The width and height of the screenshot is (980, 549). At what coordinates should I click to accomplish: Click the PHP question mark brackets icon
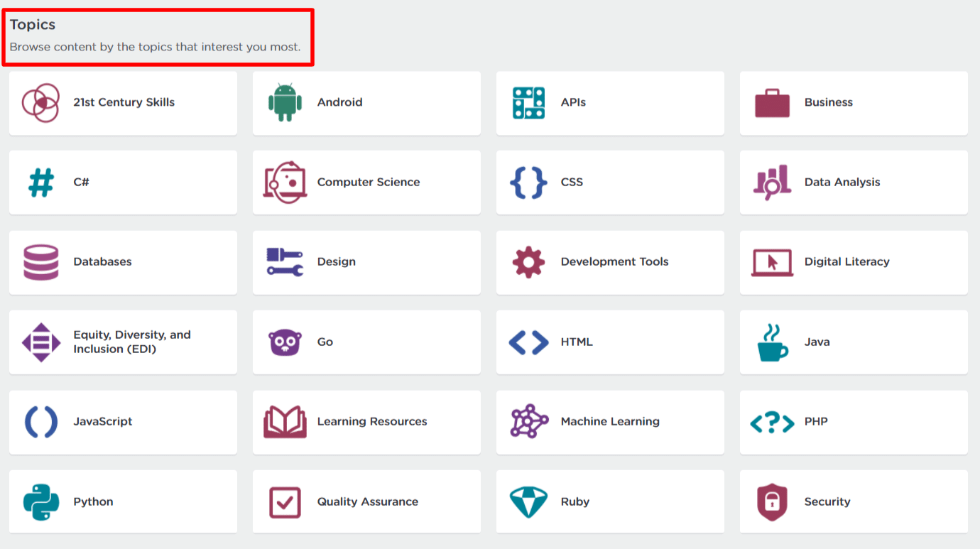(x=772, y=423)
